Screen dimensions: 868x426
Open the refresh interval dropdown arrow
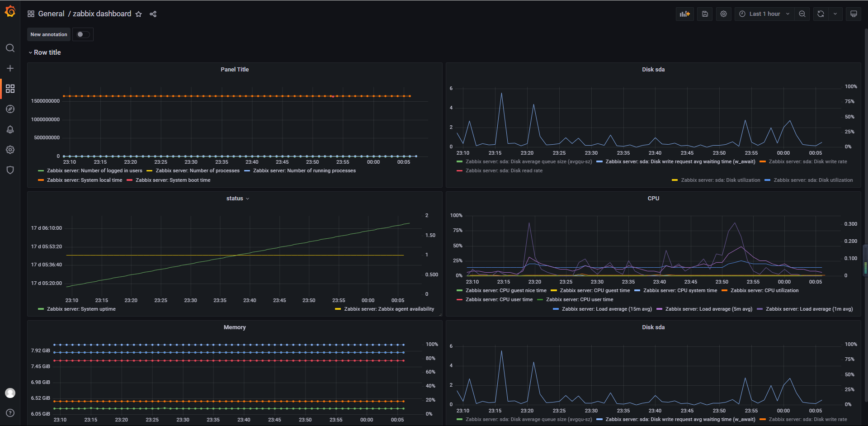(x=835, y=14)
